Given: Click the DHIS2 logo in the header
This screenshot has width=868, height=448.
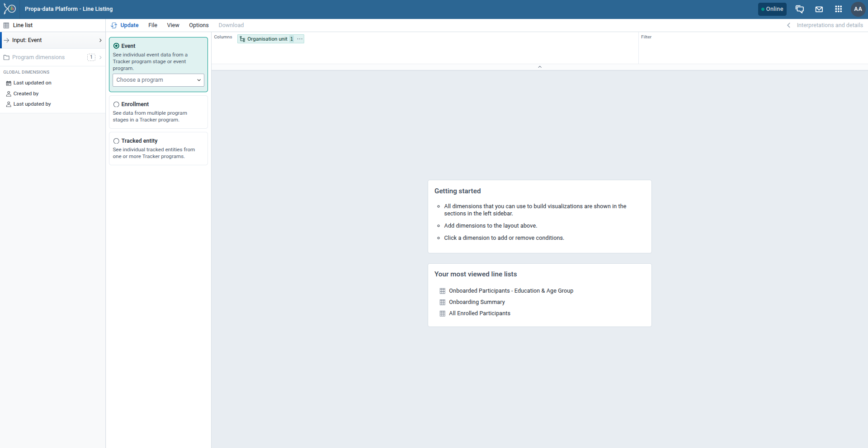Looking at the screenshot, I should pos(10,9).
